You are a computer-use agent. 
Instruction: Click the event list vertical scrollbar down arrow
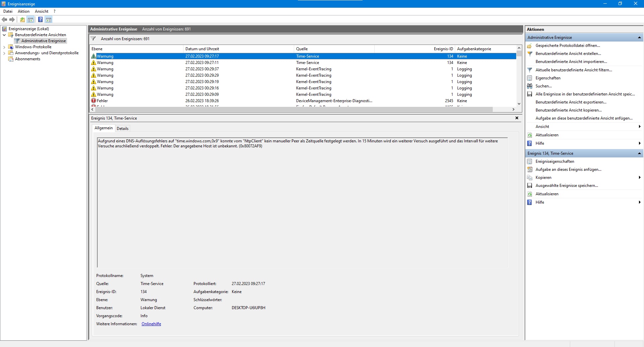point(519,104)
